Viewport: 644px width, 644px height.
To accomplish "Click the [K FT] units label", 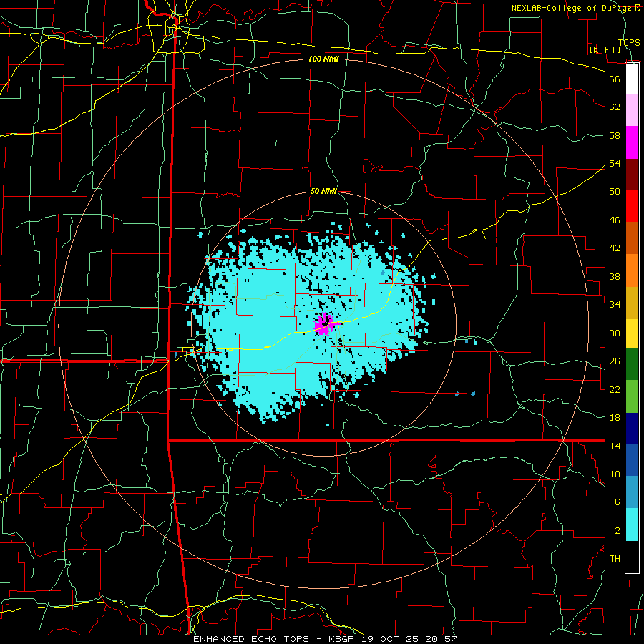I will (605, 49).
